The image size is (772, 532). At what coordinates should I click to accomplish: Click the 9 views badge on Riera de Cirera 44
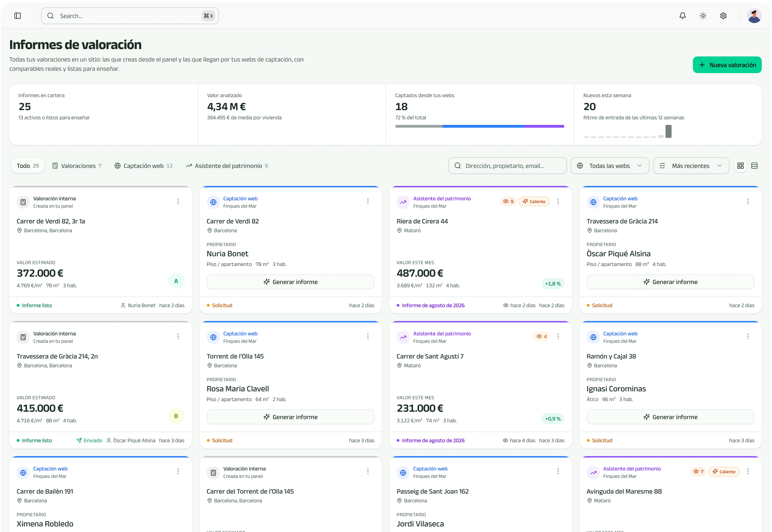[508, 201]
